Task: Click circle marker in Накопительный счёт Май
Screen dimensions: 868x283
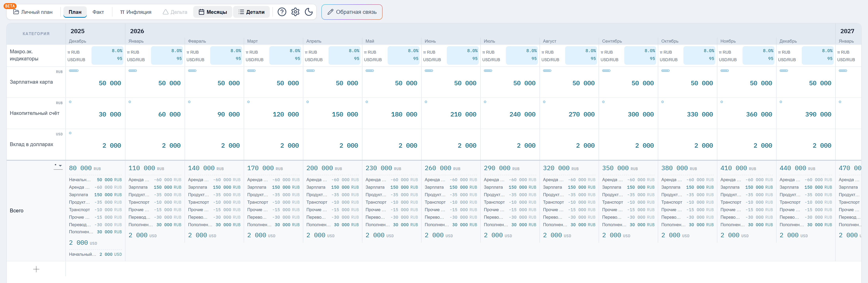Action: pos(367,102)
